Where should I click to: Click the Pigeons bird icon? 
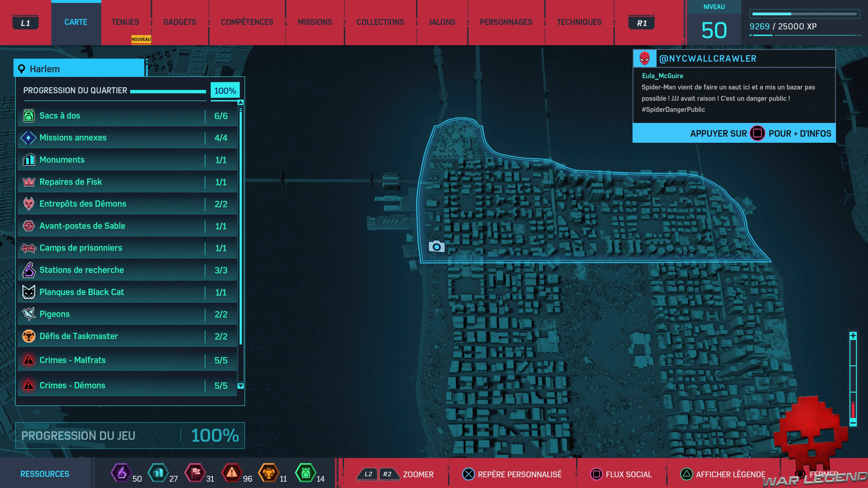point(29,314)
